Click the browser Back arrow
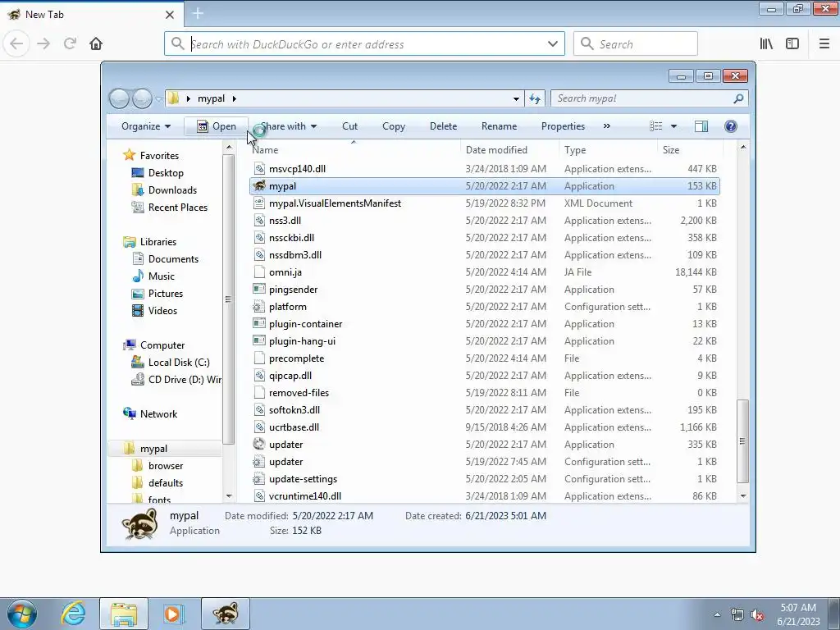840x630 pixels. (x=16, y=44)
